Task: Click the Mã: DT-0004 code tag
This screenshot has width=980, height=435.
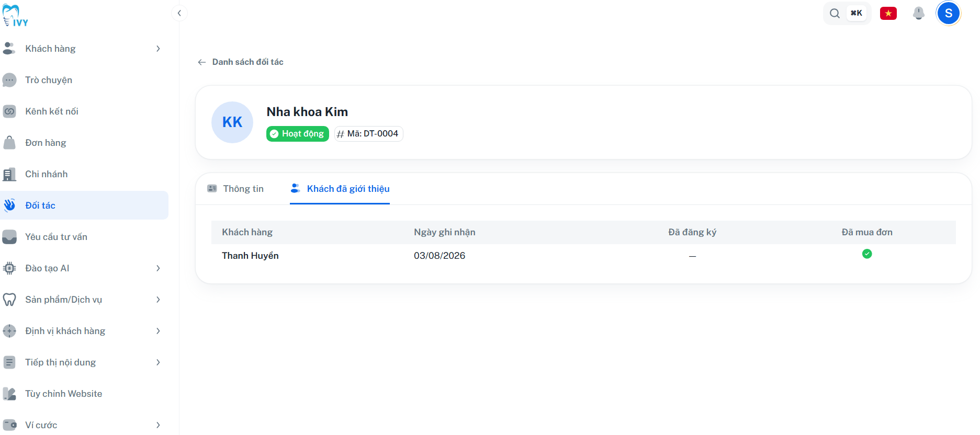Action: tap(369, 134)
